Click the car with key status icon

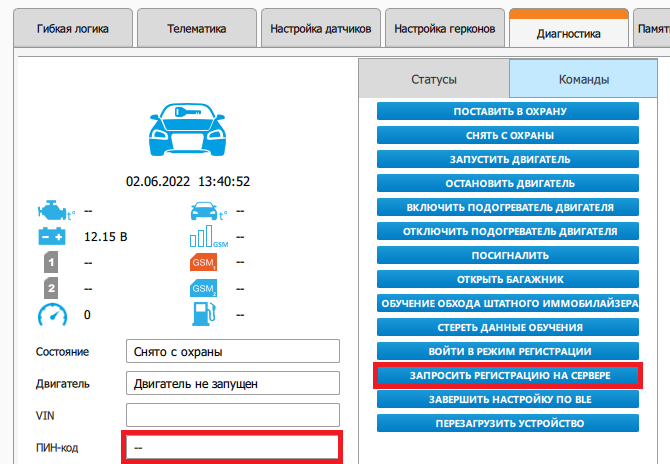[x=188, y=128]
